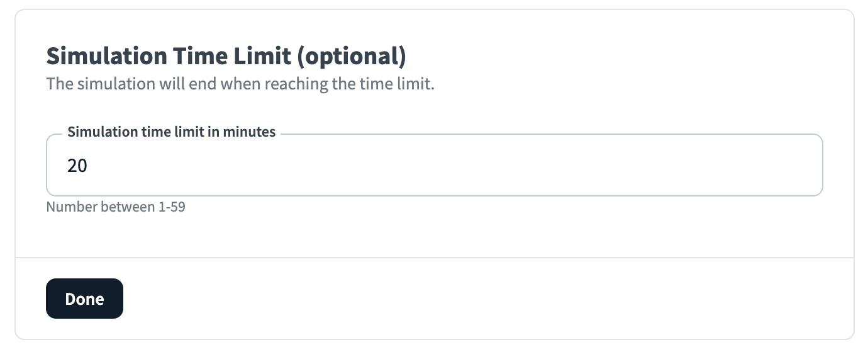Click the Simulation Time Limit heading

(226, 57)
